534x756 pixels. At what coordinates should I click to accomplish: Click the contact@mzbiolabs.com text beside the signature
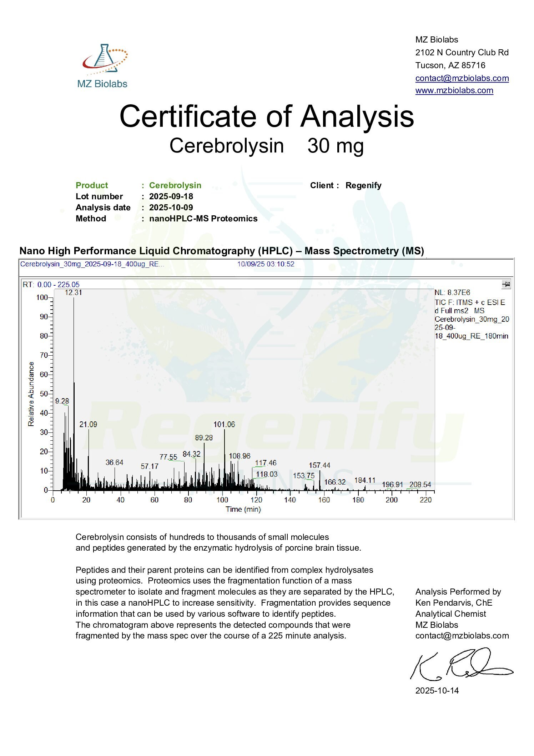462,636
